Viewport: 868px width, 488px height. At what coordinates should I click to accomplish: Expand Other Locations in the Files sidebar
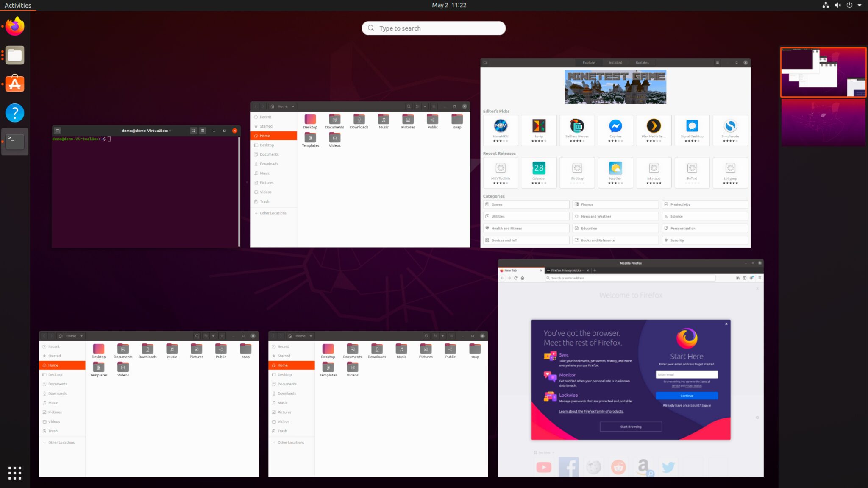(x=273, y=213)
